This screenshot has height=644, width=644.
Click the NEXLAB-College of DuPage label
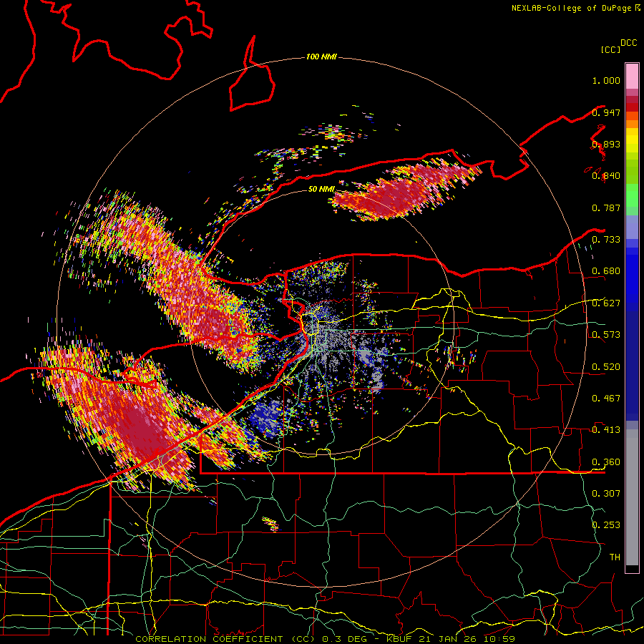[x=572, y=8]
